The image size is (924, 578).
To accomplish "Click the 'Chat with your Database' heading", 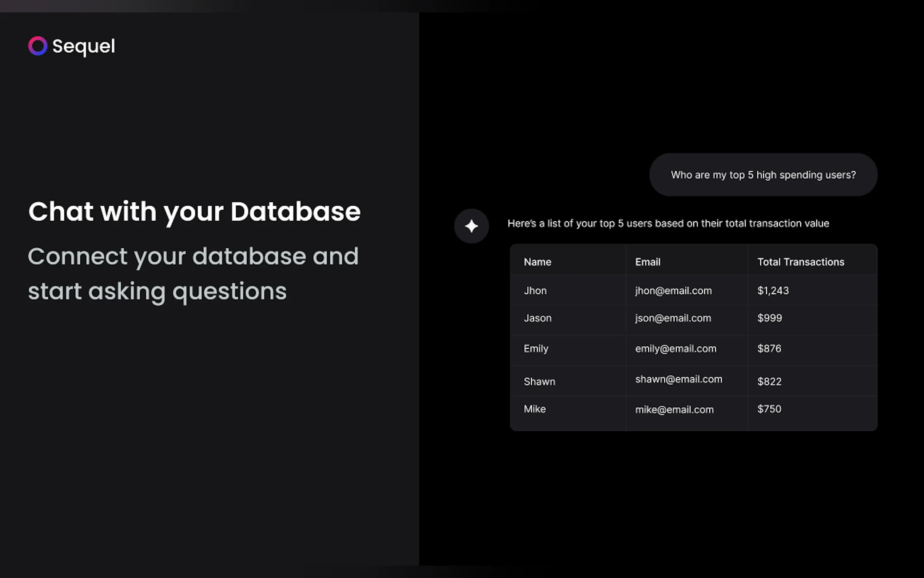I will coord(194,211).
